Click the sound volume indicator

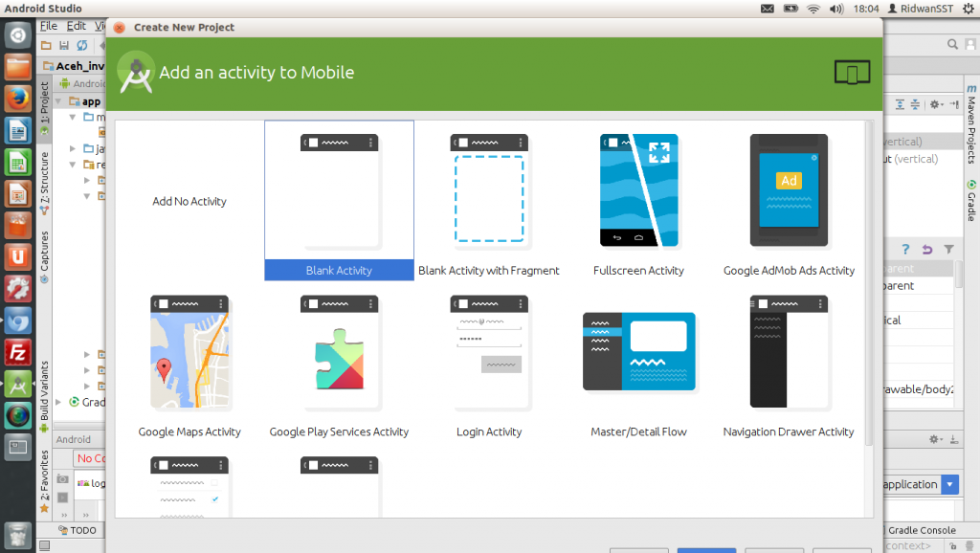[836, 9]
